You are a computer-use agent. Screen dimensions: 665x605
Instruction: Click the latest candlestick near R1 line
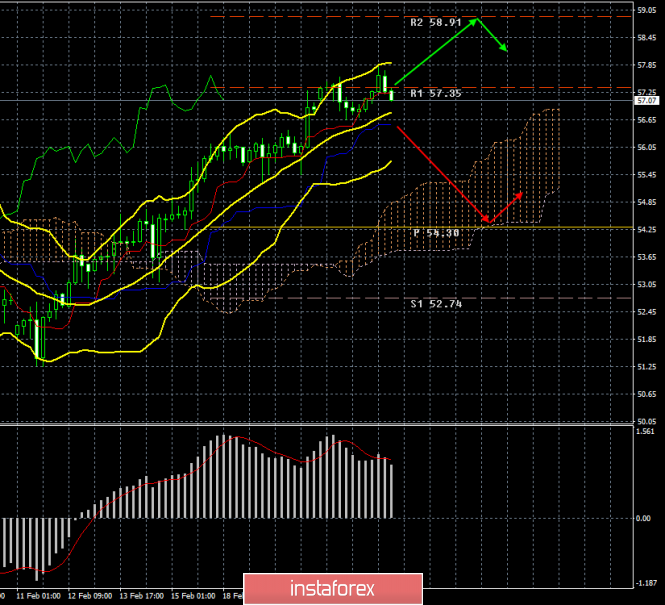391,95
